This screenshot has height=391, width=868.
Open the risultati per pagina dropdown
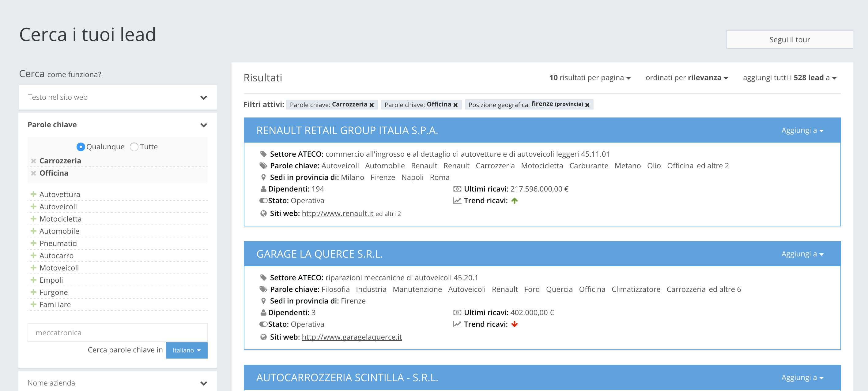590,78
